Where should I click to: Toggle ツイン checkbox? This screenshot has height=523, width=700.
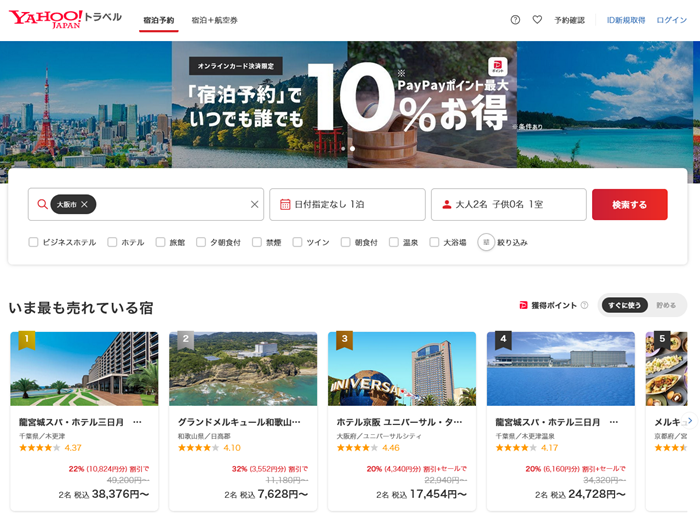[297, 242]
